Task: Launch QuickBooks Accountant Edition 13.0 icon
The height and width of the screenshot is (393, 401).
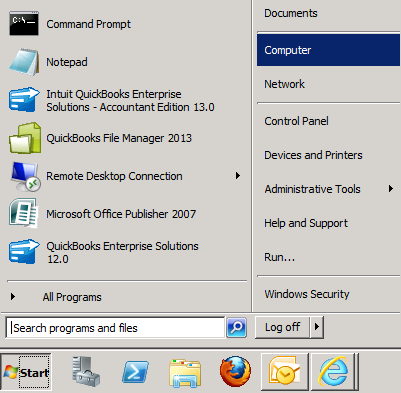Action: tap(24, 100)
